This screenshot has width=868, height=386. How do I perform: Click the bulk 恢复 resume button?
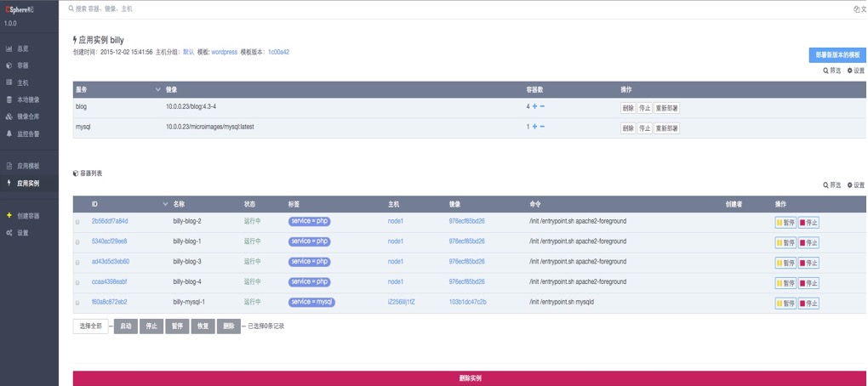203,326
